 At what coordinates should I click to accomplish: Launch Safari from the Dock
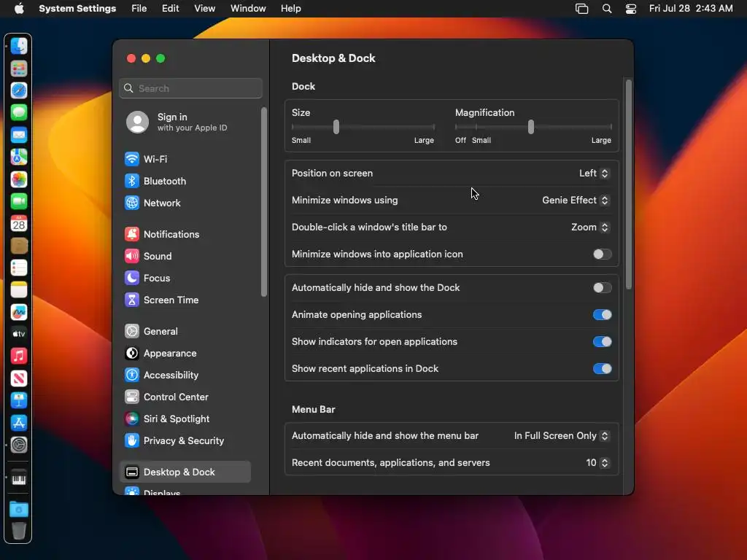tap(19, 90)
